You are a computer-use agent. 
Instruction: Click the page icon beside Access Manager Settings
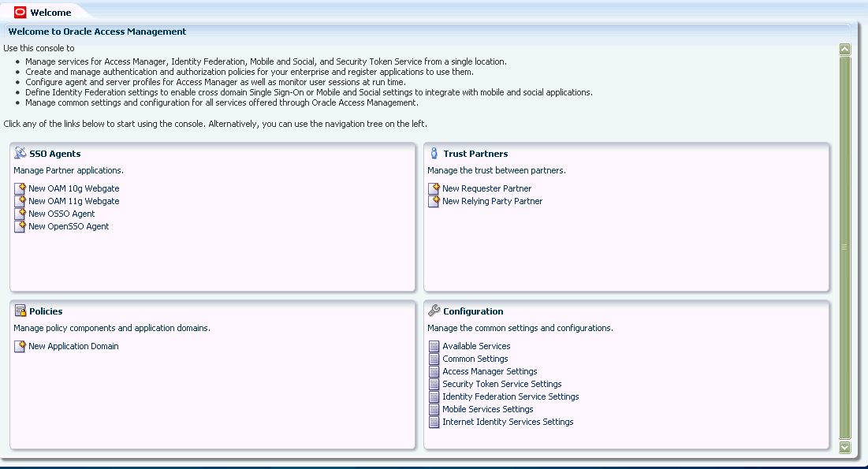pyautogui.click(x=434, y=371)
